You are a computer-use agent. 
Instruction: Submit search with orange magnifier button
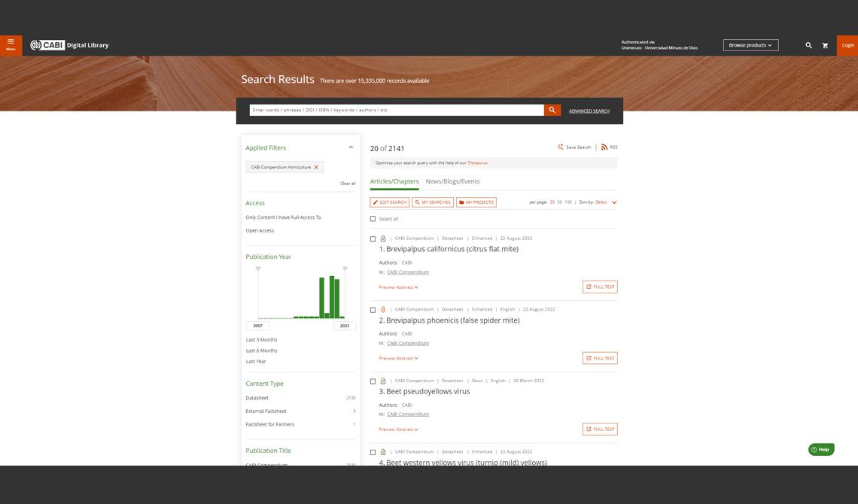[552, 110]
